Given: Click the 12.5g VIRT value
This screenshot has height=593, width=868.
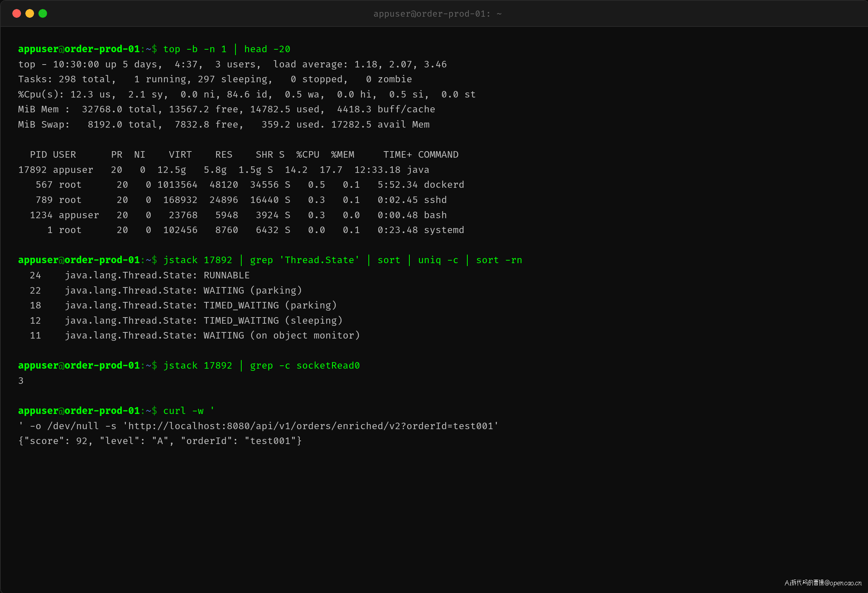Looking at the screenshot, I should (x=171, y=170).
